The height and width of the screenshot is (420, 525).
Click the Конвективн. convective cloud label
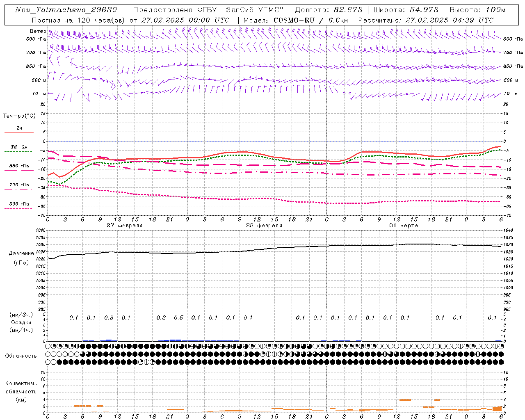coord(21,383)
